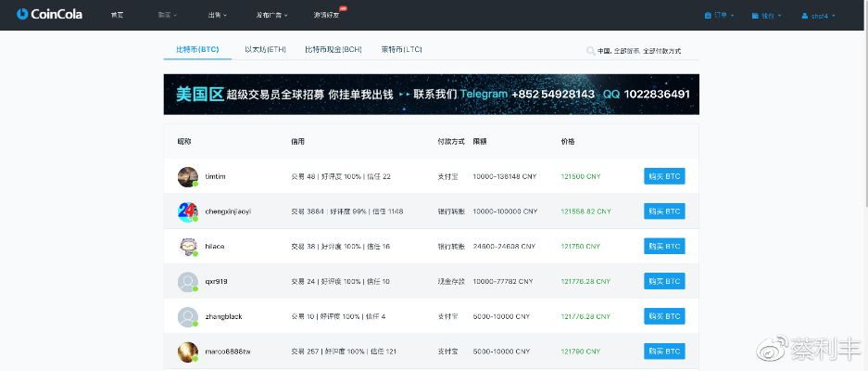Open chengxinjiaoyi's profile avatar
The width and height of the screenshot is (868, 371).
pos(188,211)
